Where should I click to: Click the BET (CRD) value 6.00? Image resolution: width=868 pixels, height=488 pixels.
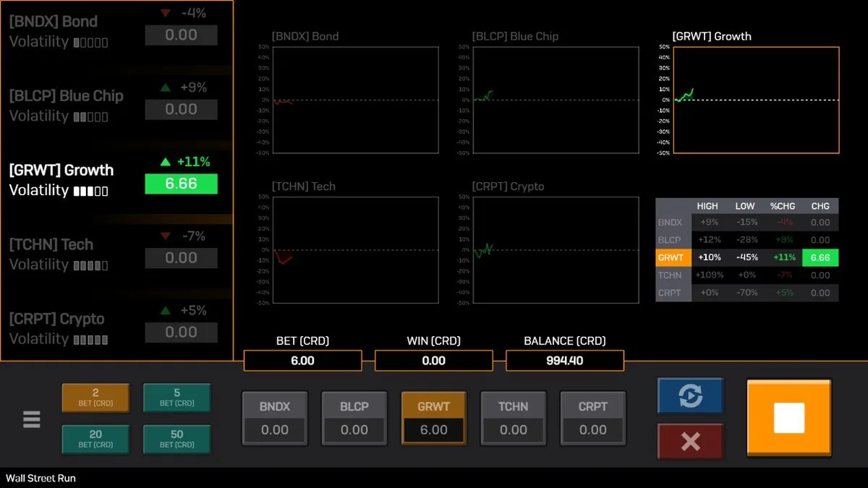click(x=302, y=360)
